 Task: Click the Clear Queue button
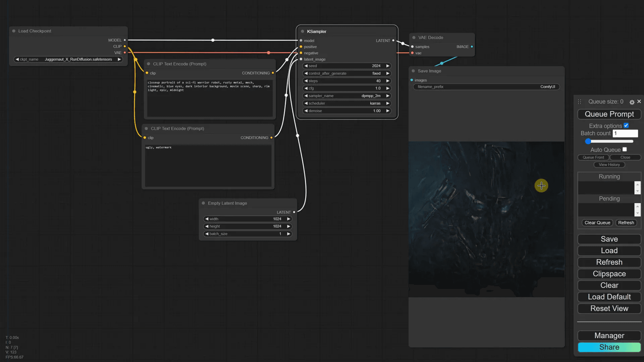click(x=597, y=223)
